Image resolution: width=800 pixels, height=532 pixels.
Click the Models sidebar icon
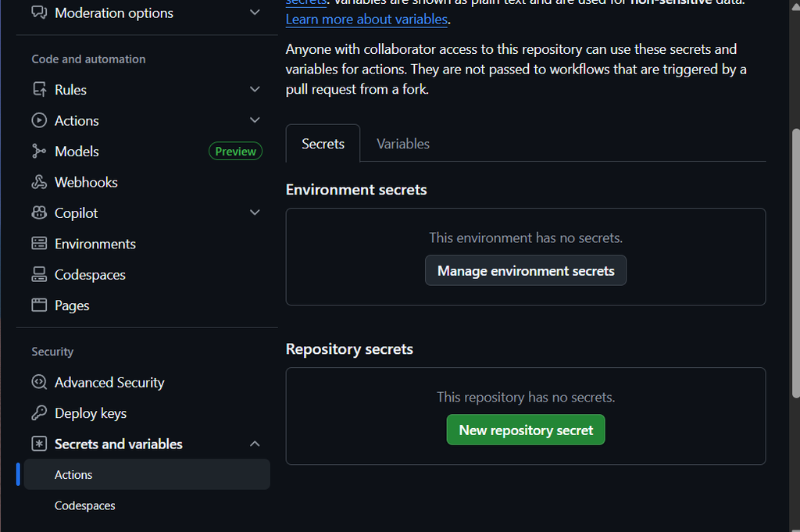point(39,151)
